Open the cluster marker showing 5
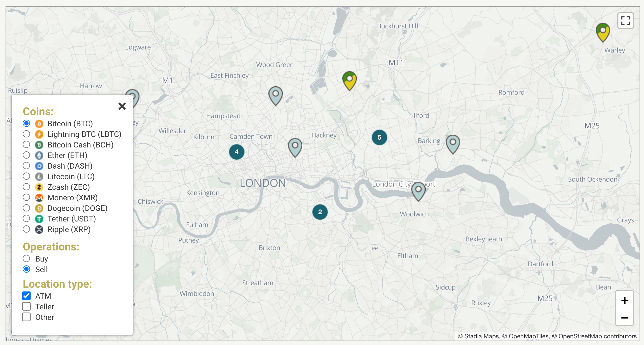Screen dimensions: 644x345 pos(379,137)
